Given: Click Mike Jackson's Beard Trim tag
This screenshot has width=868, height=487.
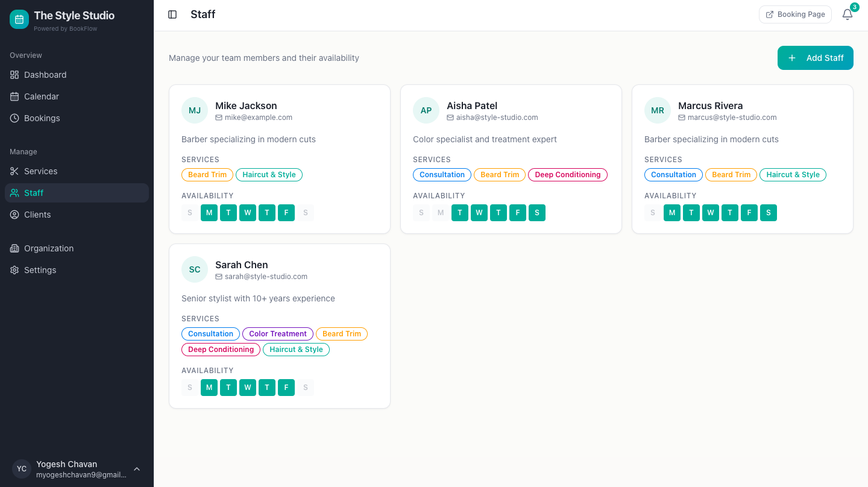Looking at the screenshot, I should (x=207, y=175).
